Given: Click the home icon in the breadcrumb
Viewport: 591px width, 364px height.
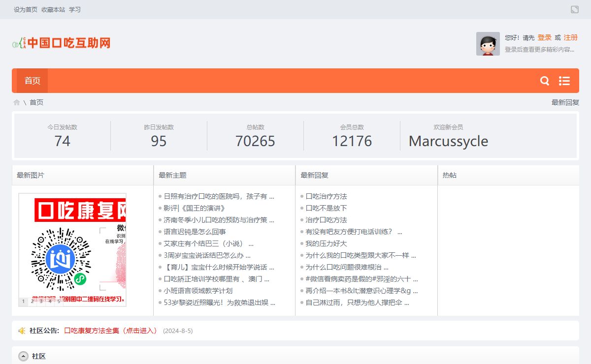Looking at the screenshot, I should (x=17, y=102).
